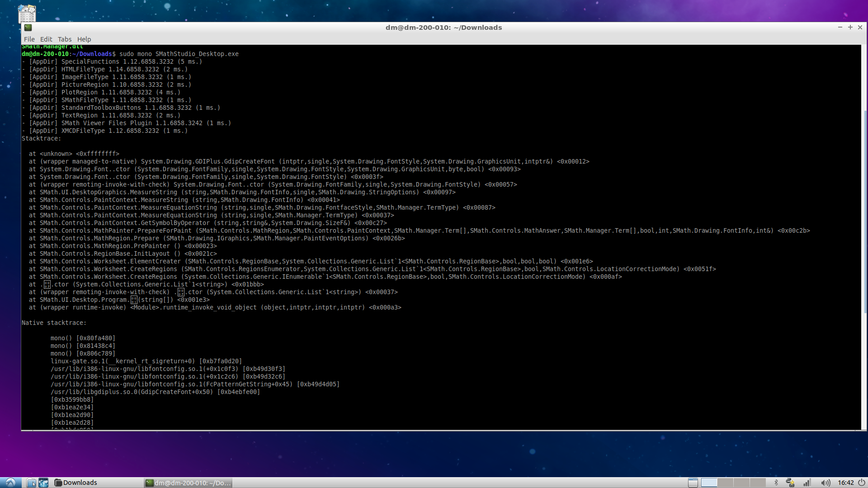Click the terminal icon in title bar
The image size is (868, 488).
[28, 28]
